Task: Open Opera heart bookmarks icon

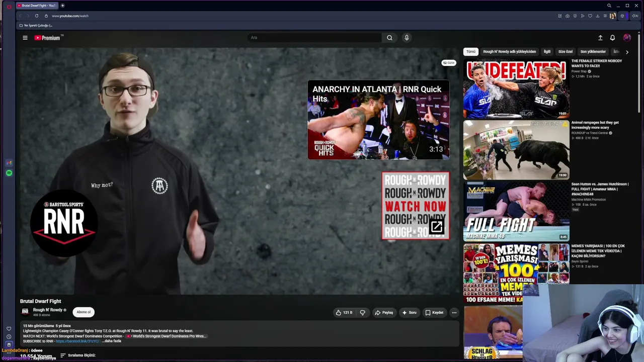Action: click(590, 16)
